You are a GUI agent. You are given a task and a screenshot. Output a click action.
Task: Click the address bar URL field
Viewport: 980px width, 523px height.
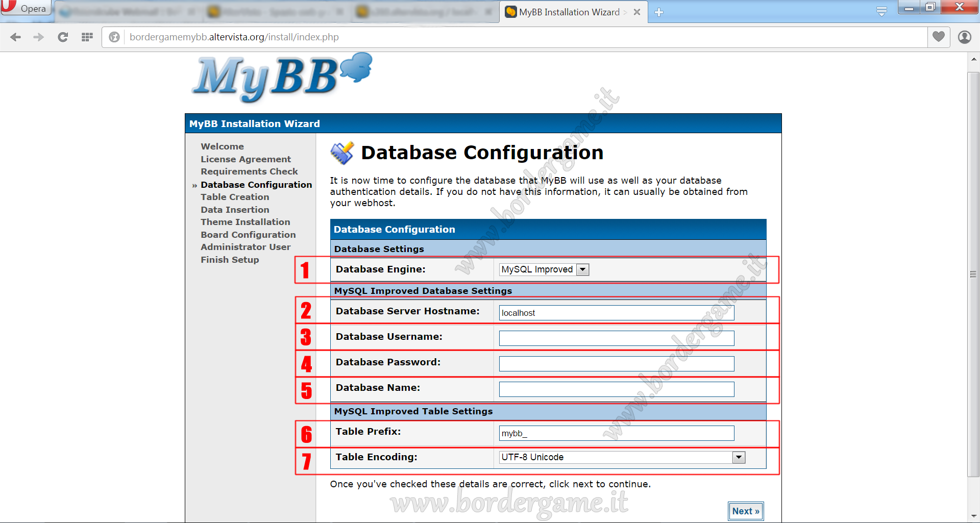pyautogui.click(x=514, y=37)
